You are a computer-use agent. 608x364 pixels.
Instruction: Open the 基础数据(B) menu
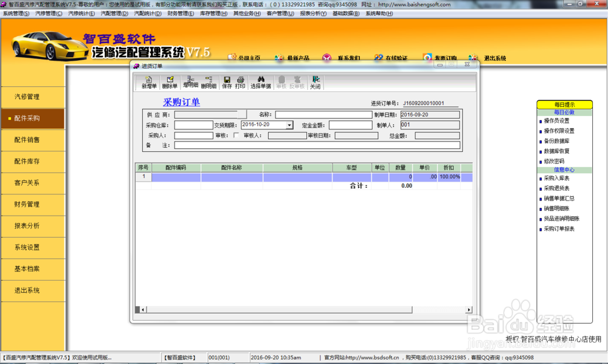coord(346,13)
